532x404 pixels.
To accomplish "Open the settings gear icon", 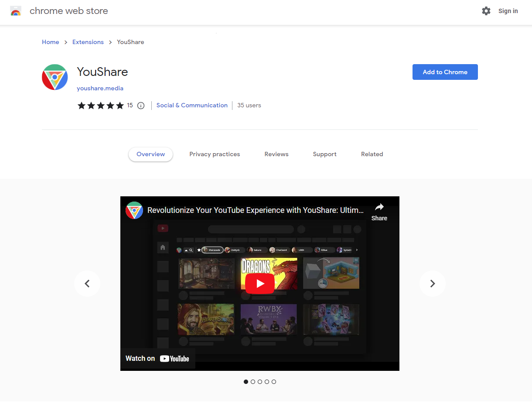I will [x=486, y=11].
